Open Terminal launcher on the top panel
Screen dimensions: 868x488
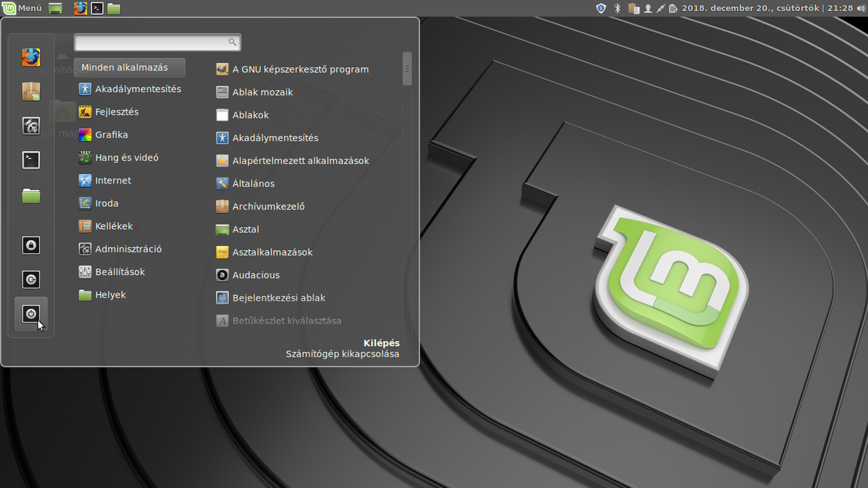98,8
